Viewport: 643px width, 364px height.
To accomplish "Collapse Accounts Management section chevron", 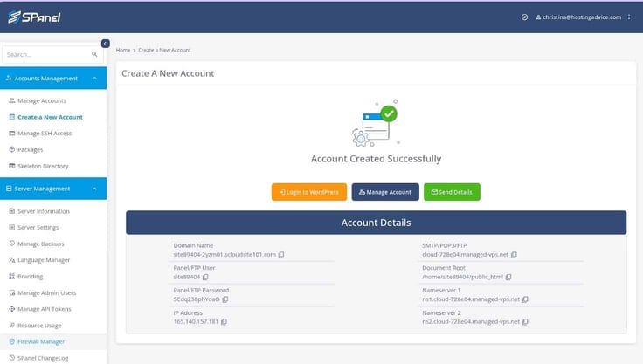I will click(x=94, y=79).
